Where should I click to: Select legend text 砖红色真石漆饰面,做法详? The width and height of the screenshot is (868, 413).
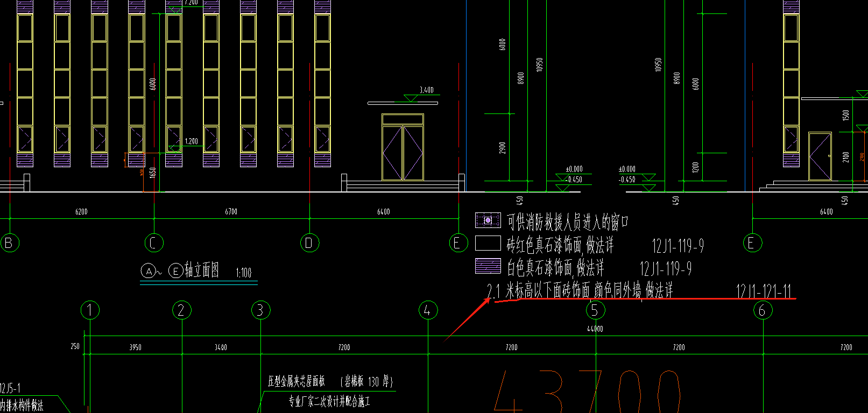(560, 245)
